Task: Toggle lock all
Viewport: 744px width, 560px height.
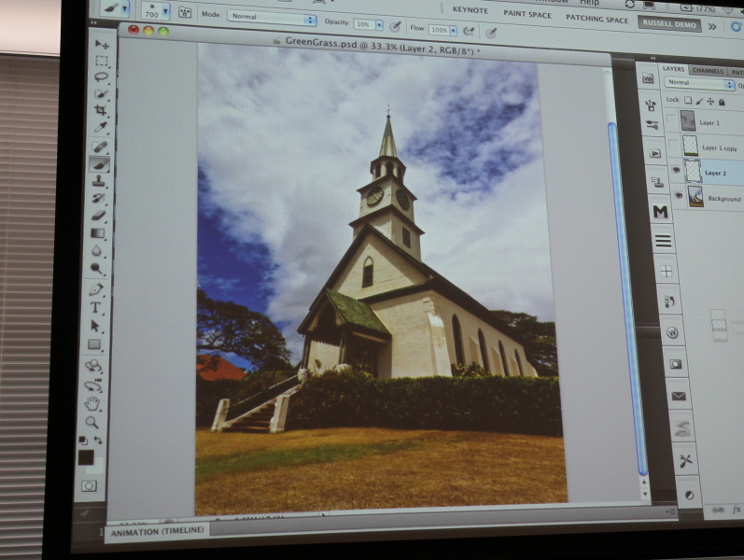Action: click(722, 102)
